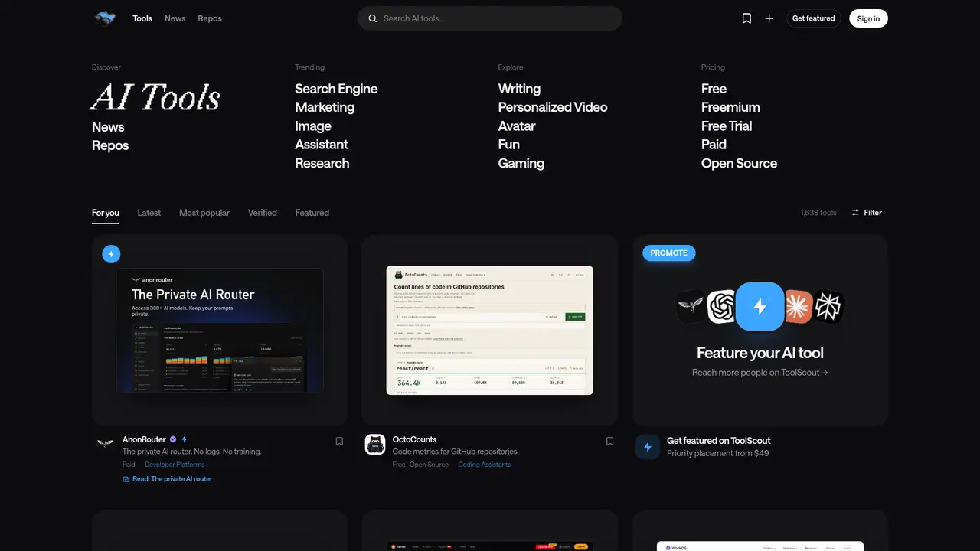
Task: Click the large blue lightning promo icon
Action: (x=760, y=307)
